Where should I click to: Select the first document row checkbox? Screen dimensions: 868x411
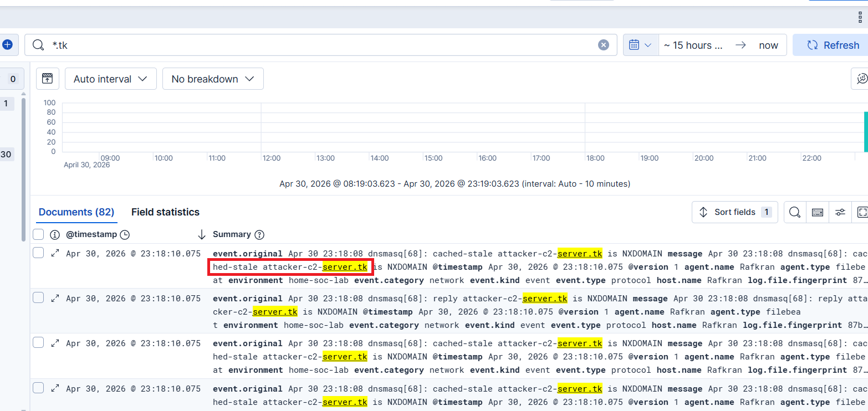click(x=38, y=253)
